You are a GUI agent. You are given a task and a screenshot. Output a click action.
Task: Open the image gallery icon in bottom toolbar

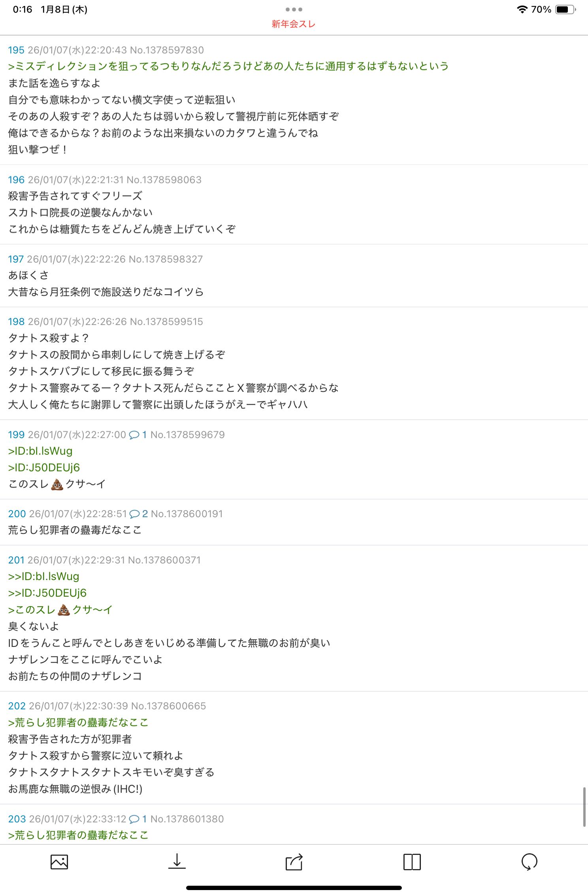[x=59, y=862]
